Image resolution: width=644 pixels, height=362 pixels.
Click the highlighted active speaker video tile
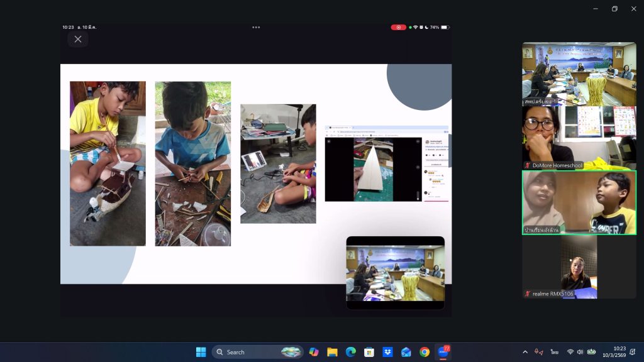tap(579, 202)
